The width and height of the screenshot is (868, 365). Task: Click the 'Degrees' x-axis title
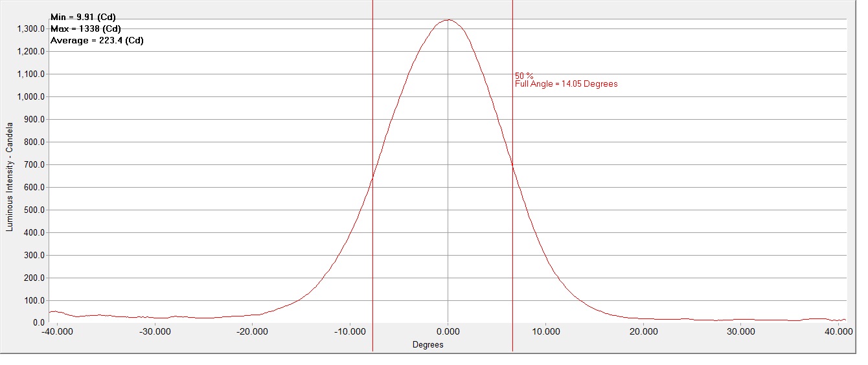(x=428, y=345)
